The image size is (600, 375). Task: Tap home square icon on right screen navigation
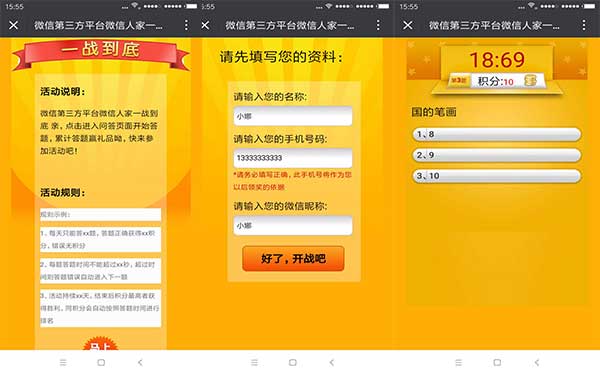(497, 362)
